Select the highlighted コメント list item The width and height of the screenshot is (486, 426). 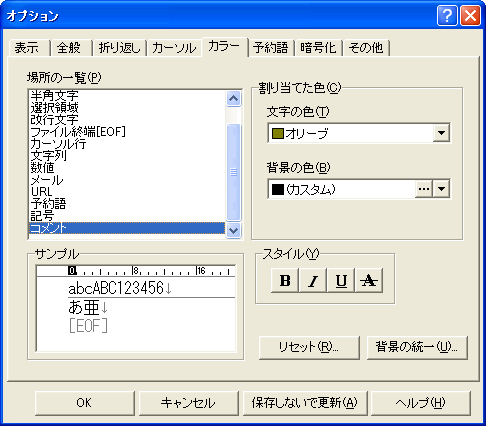(127, 228)
